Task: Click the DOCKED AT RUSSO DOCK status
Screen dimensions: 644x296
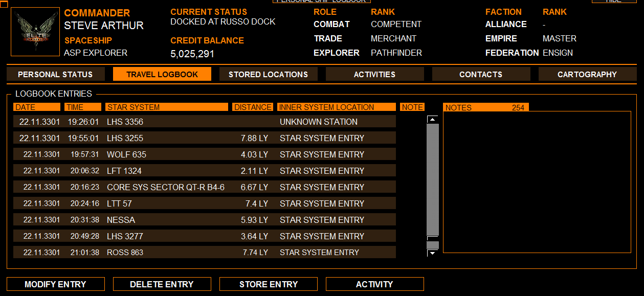Action: (223, 21)
